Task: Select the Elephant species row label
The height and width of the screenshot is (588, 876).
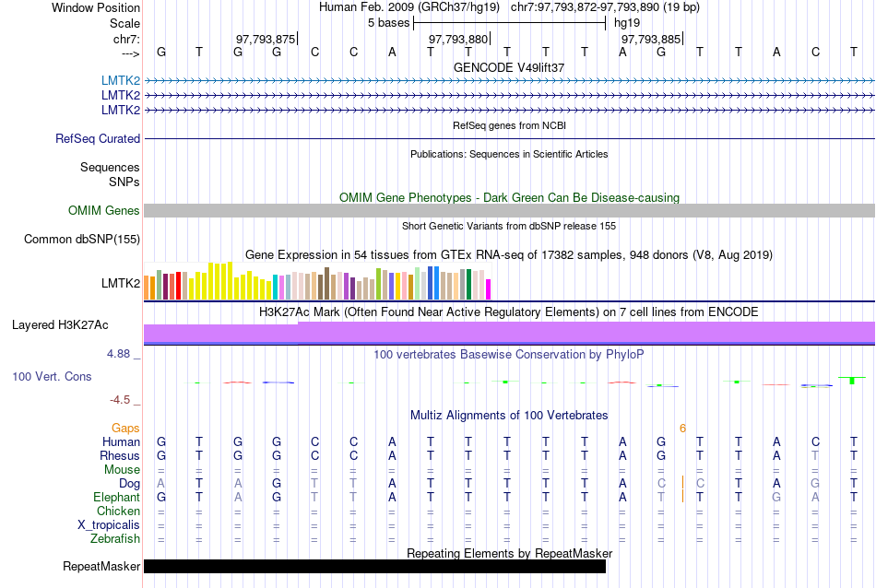Action: (117, 497)
